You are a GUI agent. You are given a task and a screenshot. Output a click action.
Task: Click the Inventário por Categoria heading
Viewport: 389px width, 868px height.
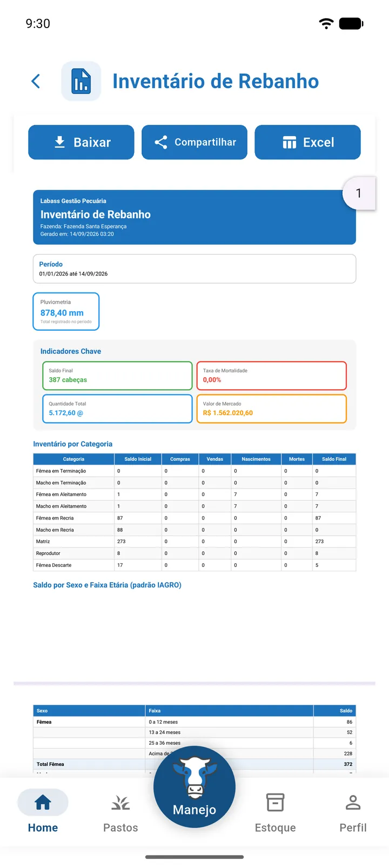coord(73,444)
